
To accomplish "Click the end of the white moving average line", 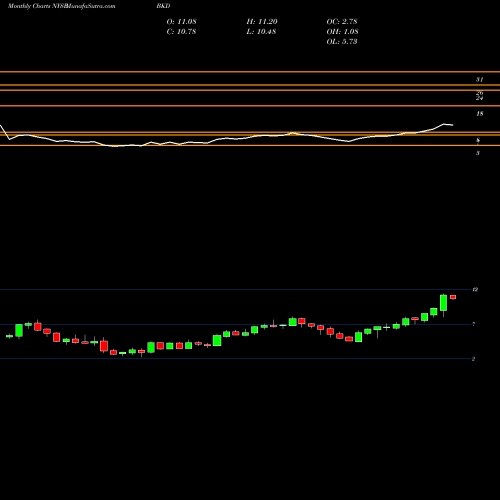I will (x=452, y=125).
